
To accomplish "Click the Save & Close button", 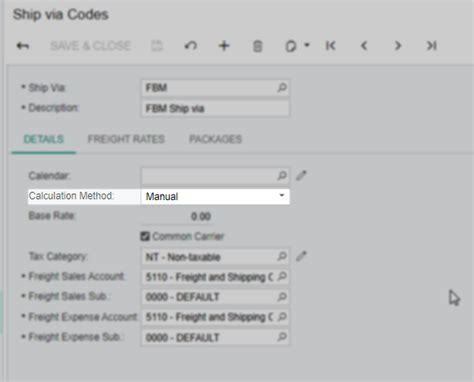I will click(x=90, y=46).
